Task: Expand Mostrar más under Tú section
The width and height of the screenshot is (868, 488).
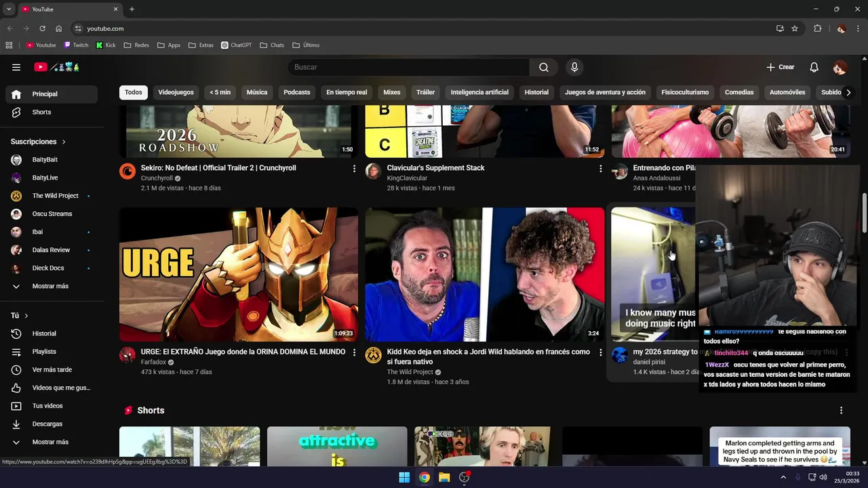Action: 52,442
